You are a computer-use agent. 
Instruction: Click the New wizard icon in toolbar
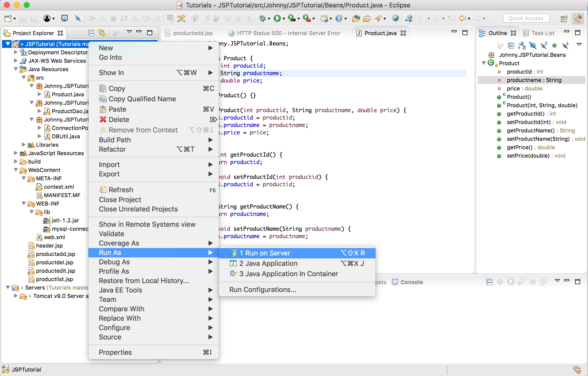click(8, 19)
